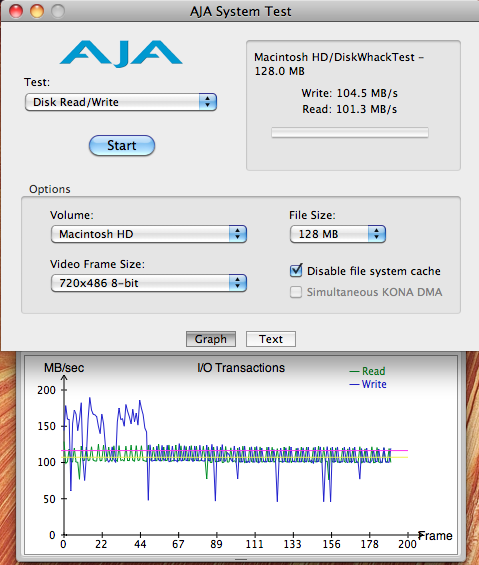Image resolution: width=479 pixels, height=565 pixels.
Task: Click the Write legend entry in graph
Action: (368, 384)
